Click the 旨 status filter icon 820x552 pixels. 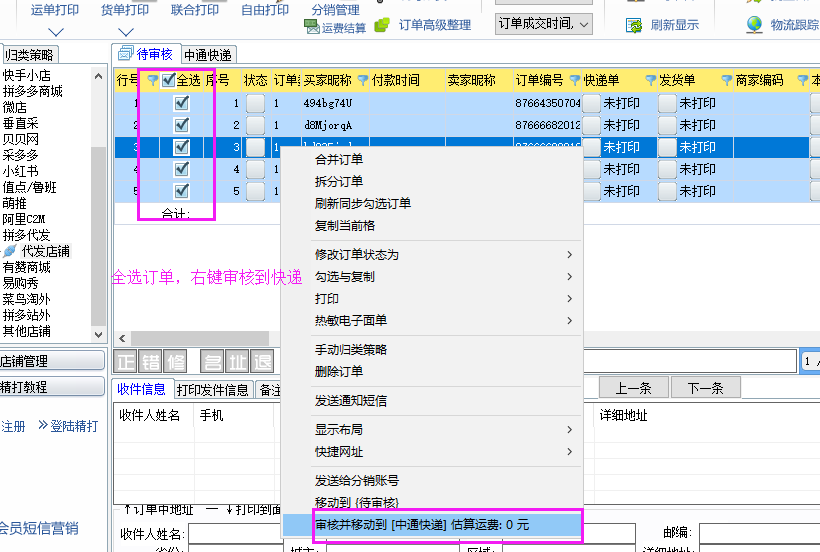click(x=213, y=361)
